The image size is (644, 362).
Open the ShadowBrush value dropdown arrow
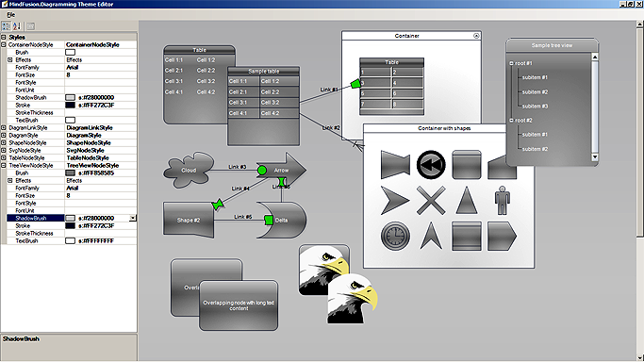click(x=133, y=218)
